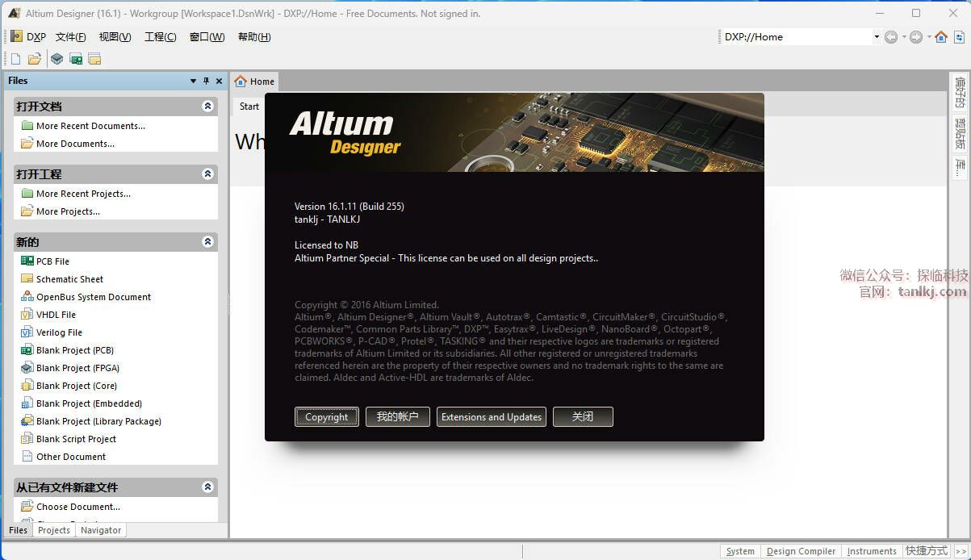
Task: Click More Documents... link
Action: tap(75, 144)
